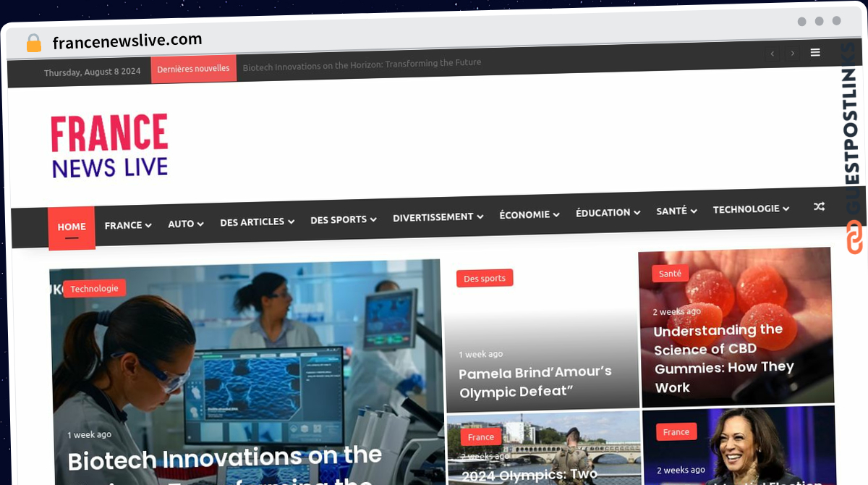Click the Dernières nouvelles label
The image size is (868, 485).
tap(193, 69)
